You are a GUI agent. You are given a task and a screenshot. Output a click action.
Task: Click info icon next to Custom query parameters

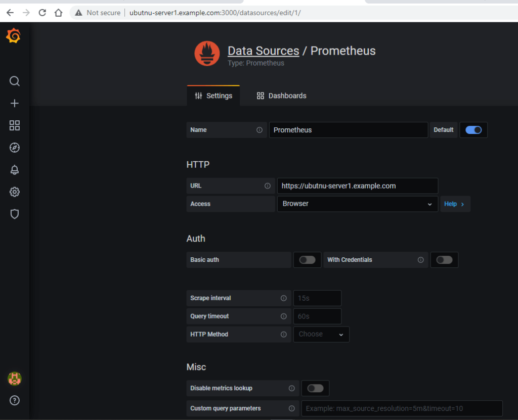[291, 408]
